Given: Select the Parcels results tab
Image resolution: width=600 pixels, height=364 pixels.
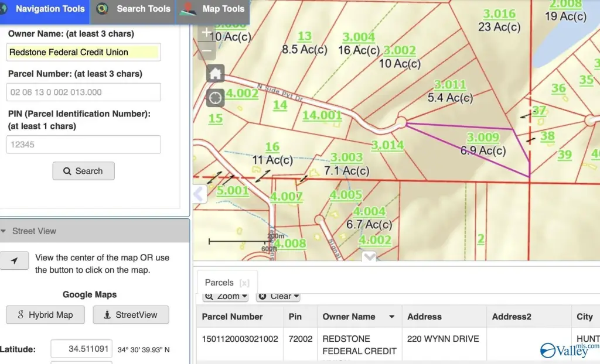Looking at the screenshot, I should point(219,283).
